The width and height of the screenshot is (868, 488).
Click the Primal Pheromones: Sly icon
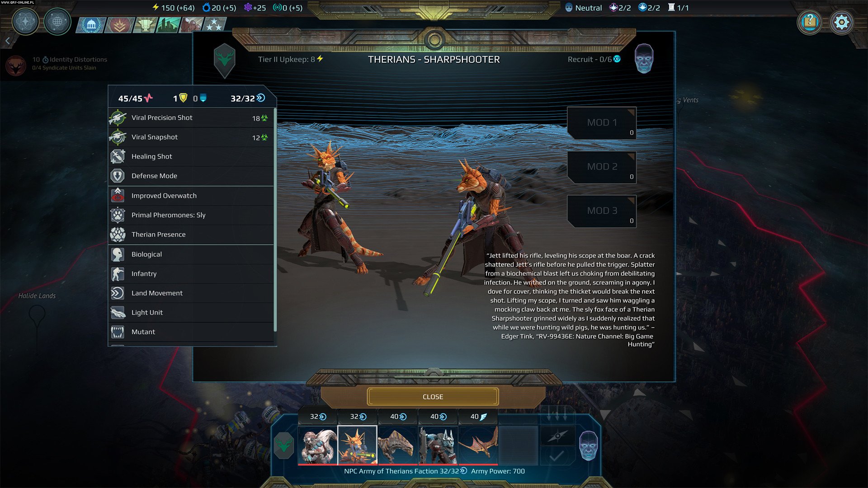[x=118, y=215]
